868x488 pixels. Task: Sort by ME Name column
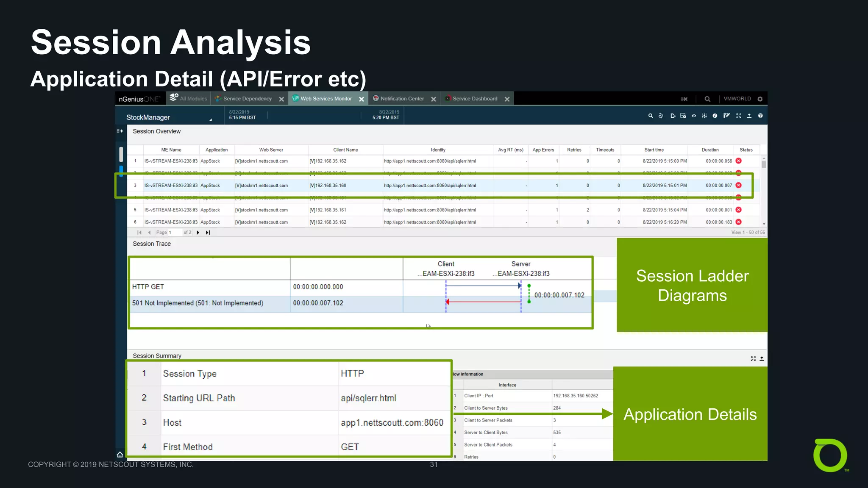tap(171, 150)
